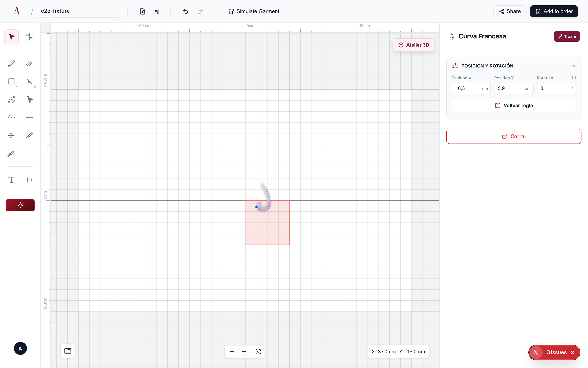Select the mirror flip tool
588x368 pixels.
pyautogui.click(x=11, y=136)
